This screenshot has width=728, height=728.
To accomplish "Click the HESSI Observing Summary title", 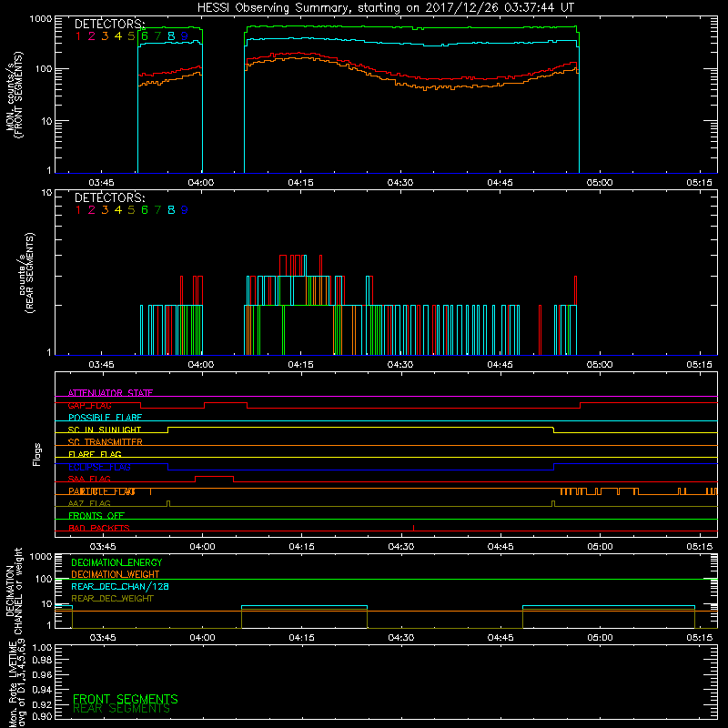I will tap(385, 8).
